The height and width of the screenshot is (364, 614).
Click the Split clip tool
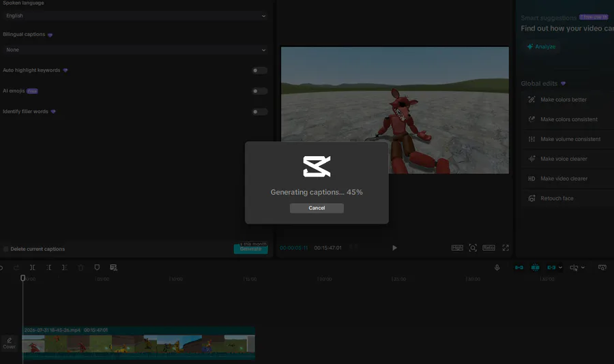point(33,268)
